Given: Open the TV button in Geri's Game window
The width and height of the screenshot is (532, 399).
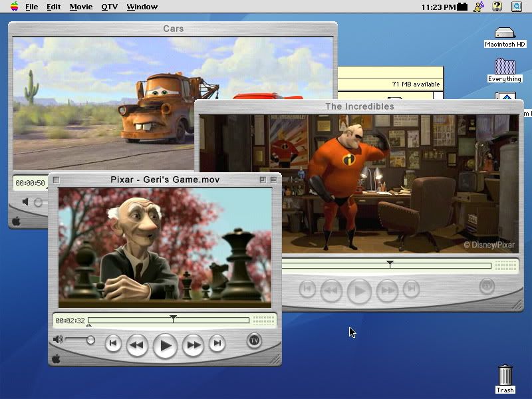Looking at the screenshot, I should [254, 340].
